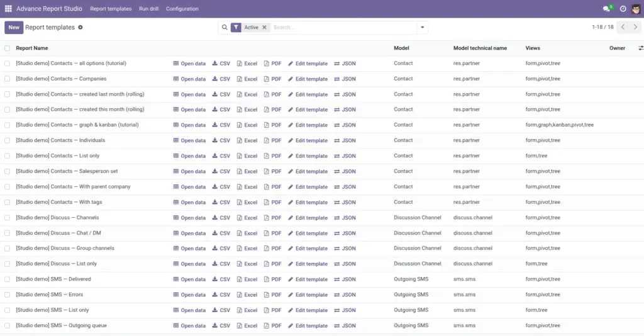Click the filter funnel icon

point(236,28)
